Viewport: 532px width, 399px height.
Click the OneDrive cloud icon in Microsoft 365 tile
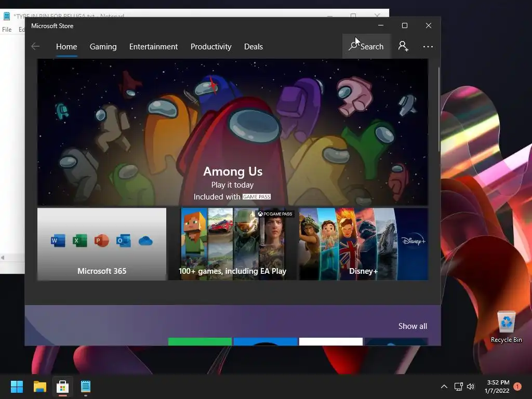[145, 241]
